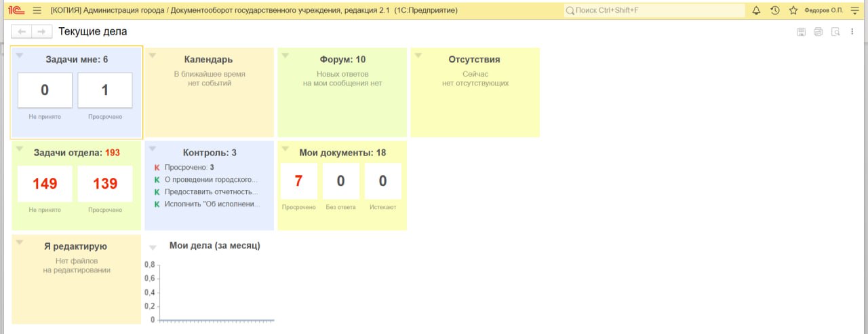Open the Отсутствия widget heading
The image size is (868, 334).
[x=474, y=60]
